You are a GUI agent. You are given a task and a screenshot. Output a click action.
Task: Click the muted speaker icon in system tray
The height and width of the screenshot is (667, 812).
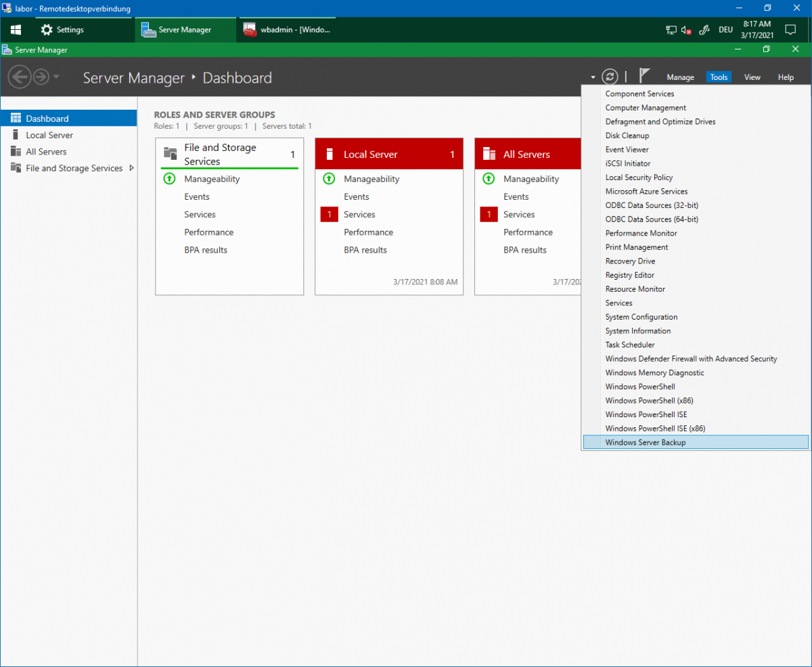686,30
